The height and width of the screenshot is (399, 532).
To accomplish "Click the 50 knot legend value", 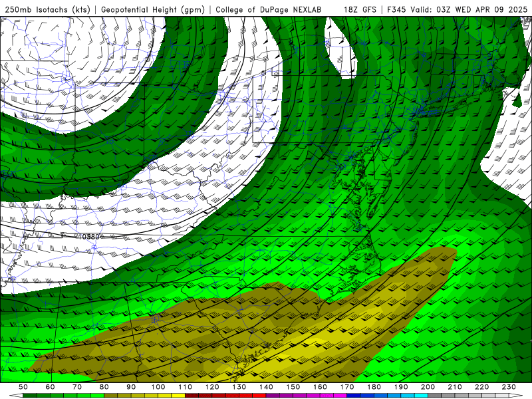I will pyautogui.click(x=23, y=387).
